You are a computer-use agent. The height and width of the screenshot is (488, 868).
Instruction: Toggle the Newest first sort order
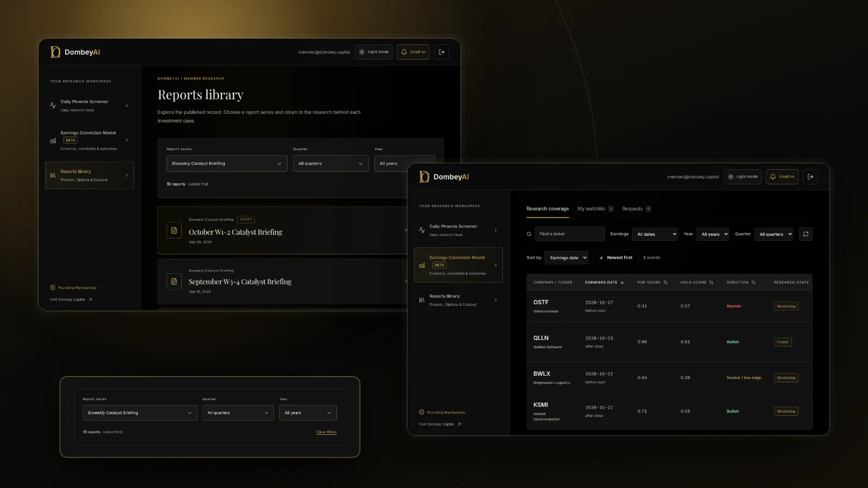click(x=616, y=258)
